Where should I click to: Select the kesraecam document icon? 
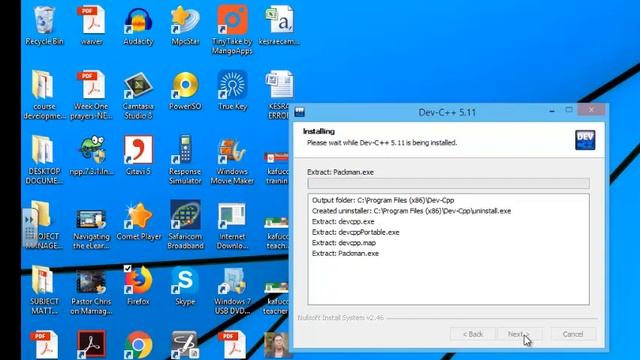coord(279,25)
